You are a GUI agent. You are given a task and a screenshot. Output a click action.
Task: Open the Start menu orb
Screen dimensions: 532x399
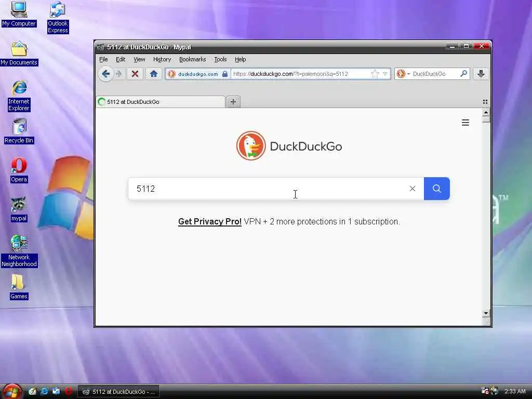click(12, 391)
